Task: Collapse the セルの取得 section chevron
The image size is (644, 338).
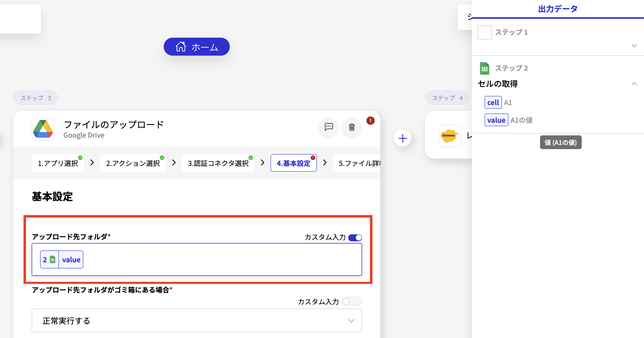Action: (x=634, y=83)
